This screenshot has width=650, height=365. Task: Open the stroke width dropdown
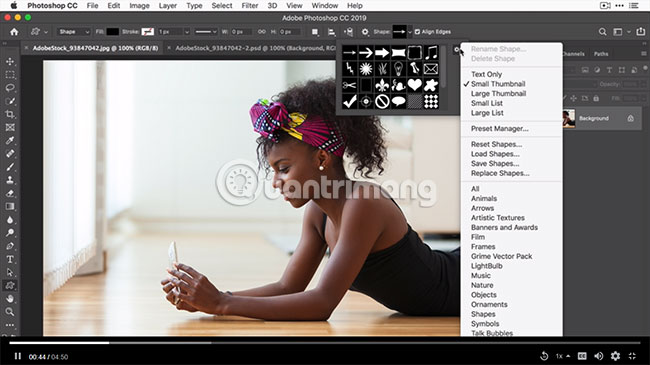point(187,32)
